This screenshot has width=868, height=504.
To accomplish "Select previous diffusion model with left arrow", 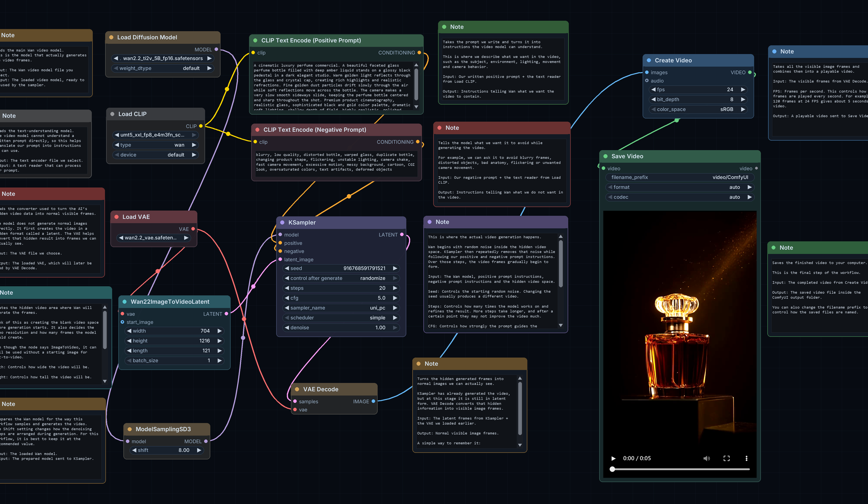I will [116, 58].
